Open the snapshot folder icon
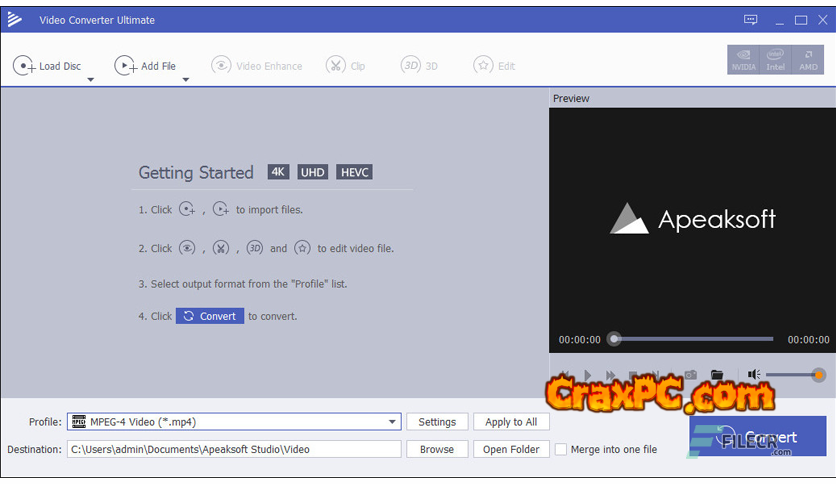 [717, 375]
